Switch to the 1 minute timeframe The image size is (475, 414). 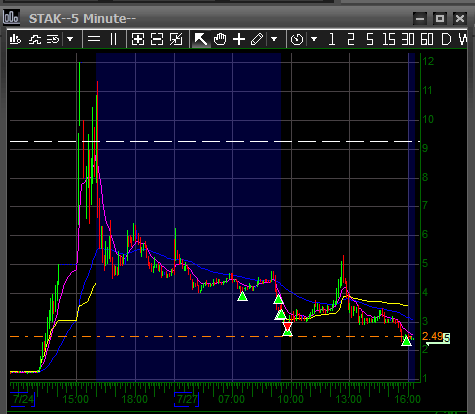332,39
